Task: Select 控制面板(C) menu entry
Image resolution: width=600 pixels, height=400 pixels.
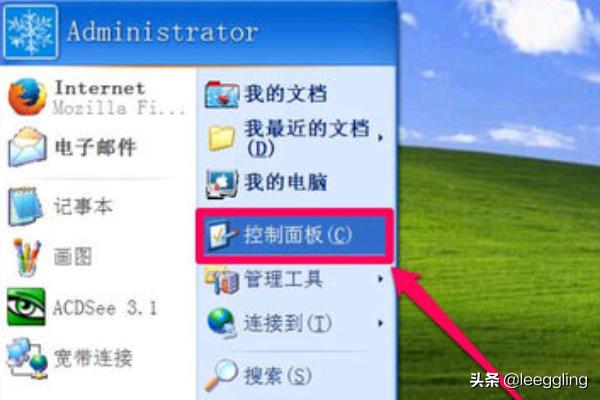Action: pyautogui.click(x=295, y=236)
